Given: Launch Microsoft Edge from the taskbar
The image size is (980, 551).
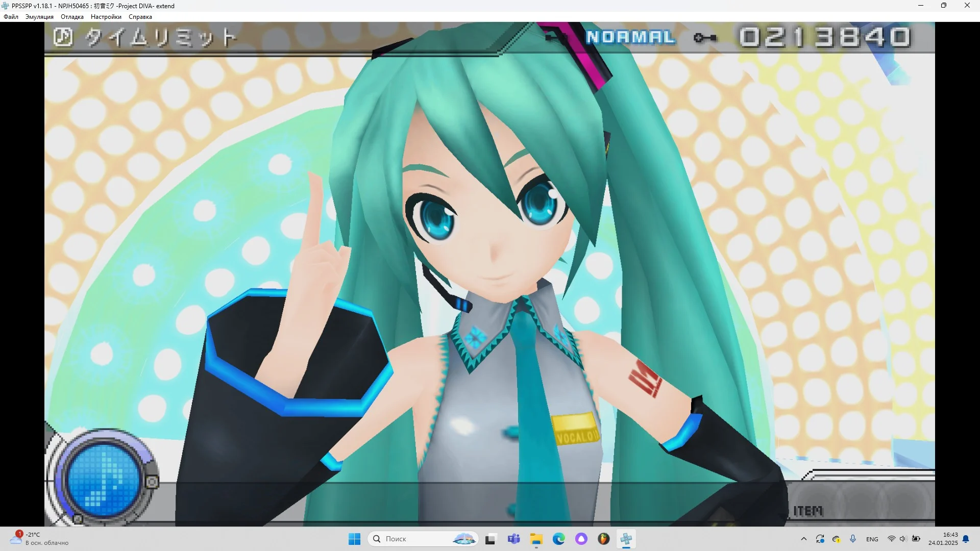Looking at the screenshot, I should 559,539.
